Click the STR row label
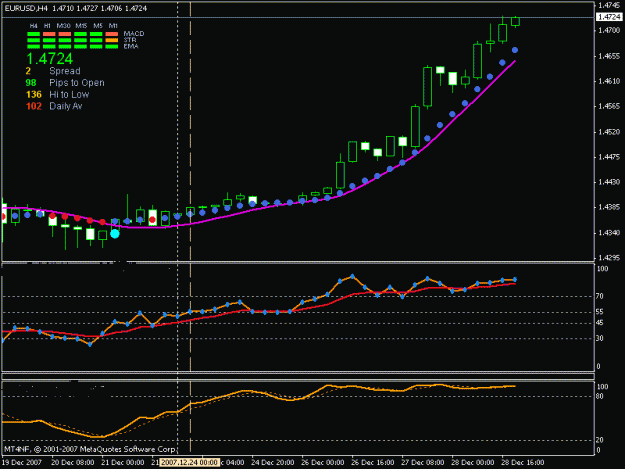This screenshot has height=469, width=625. 130,40
